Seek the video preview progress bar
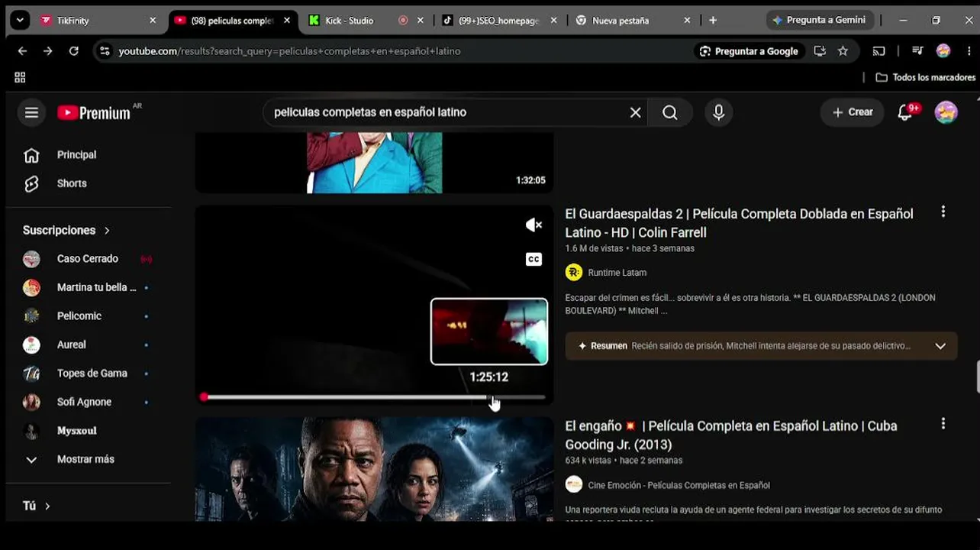This screenshot has height=550, width=980. coord(374,397)
